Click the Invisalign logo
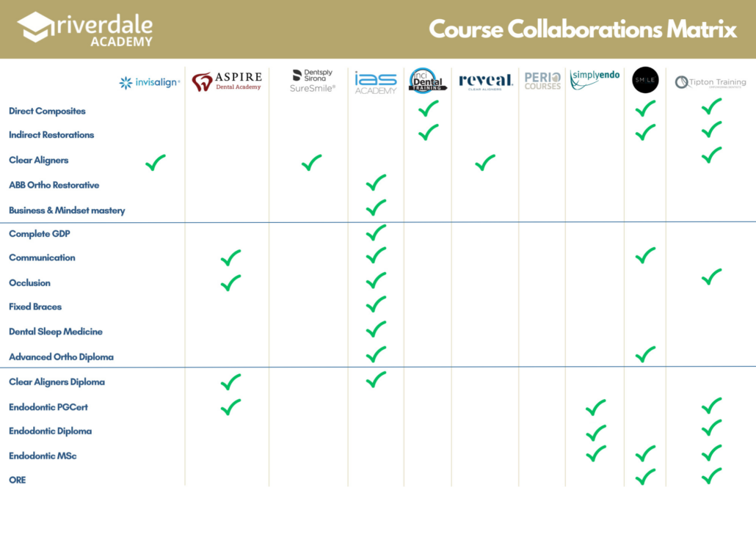 [149, 83]
